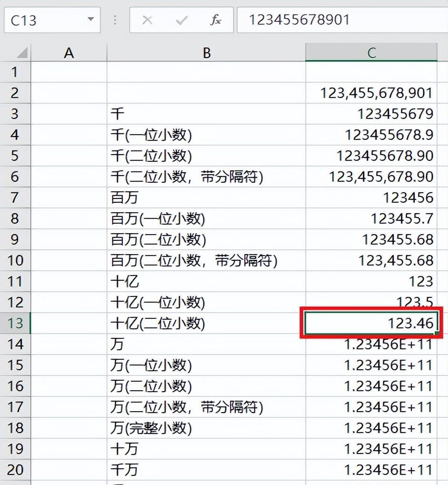Click cell labeled 千(一位小数)
The height and width of the screenshot is (485, 448).
206,135
